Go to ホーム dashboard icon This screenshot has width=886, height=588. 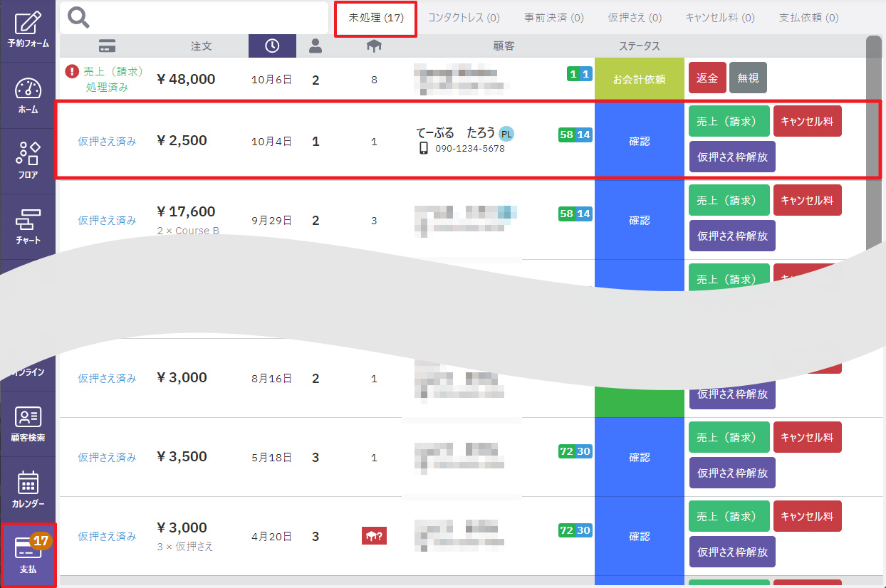(x=28, y=95)
